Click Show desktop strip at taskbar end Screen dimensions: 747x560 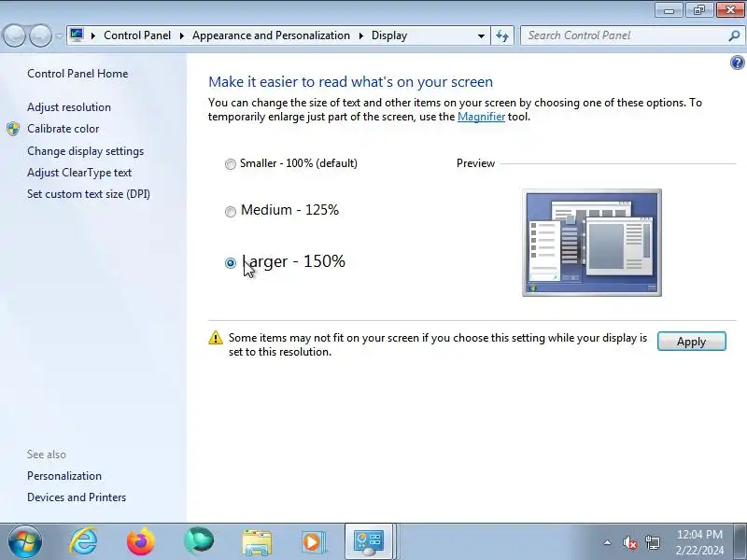(740, 542)
